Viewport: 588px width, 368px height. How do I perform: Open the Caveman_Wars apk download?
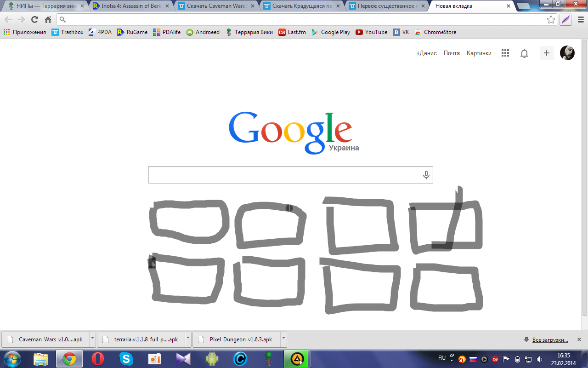point(46,339)
